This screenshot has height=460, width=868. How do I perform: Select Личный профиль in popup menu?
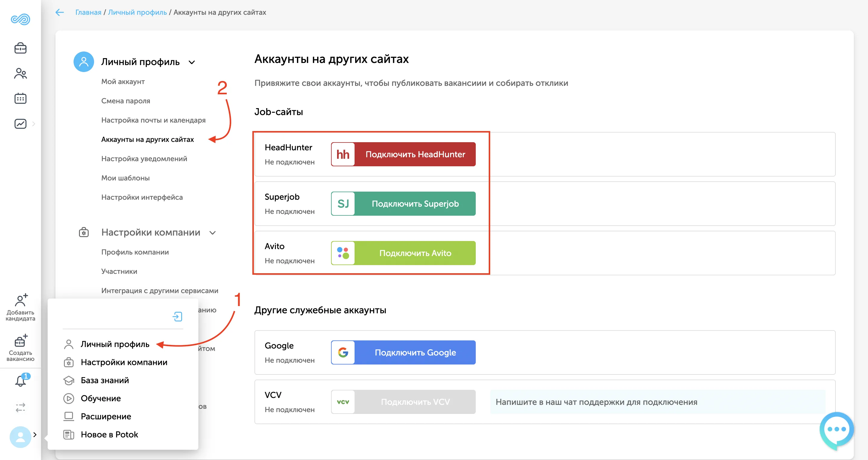coord(115,344)
